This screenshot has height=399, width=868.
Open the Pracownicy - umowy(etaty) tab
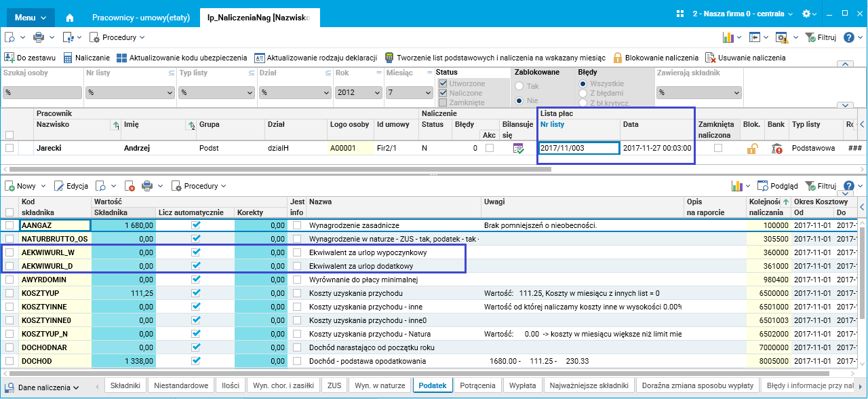(142, 18)
